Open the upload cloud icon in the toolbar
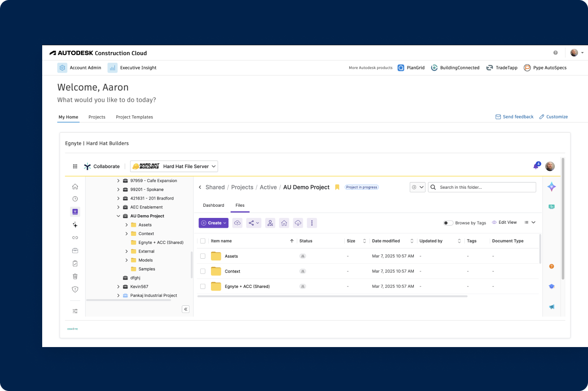 coord(237,223)
